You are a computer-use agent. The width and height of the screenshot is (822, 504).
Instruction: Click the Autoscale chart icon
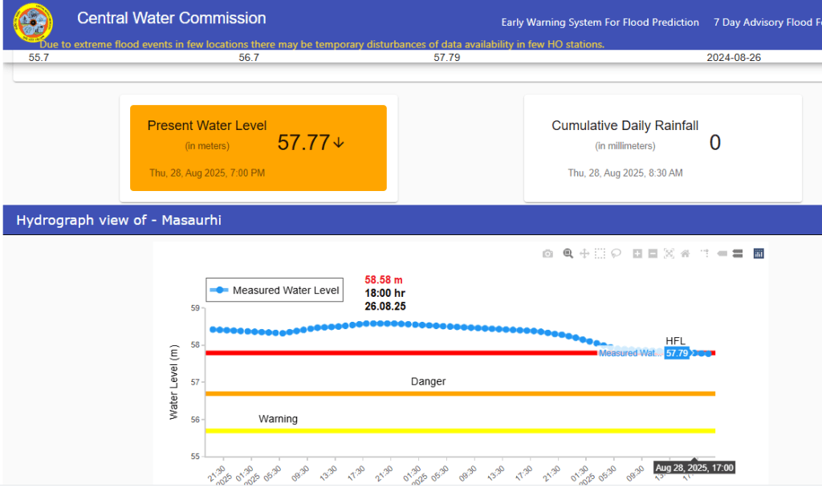pyautogui.click(x=669, y=254)
